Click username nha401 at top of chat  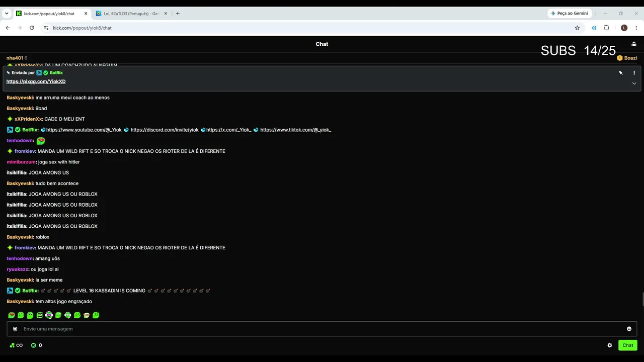(x=15, y=58)
